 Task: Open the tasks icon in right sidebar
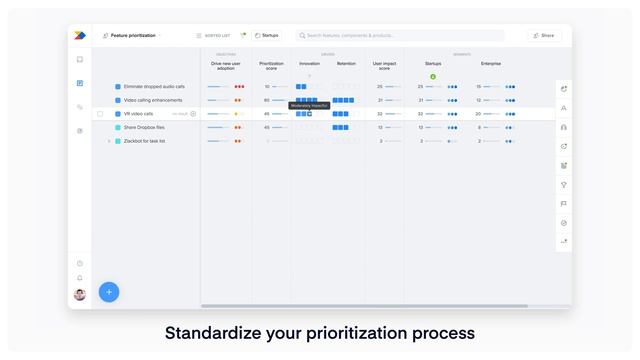(564, 166)
